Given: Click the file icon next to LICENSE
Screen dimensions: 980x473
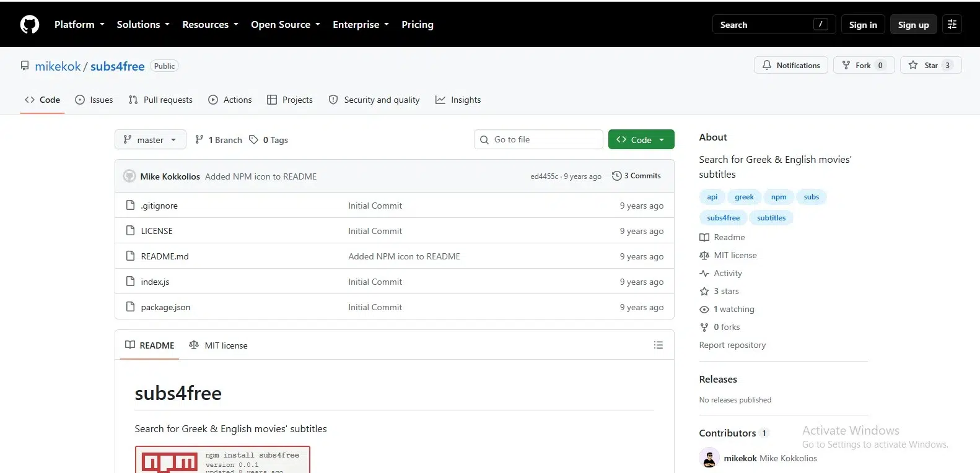Looking at the screenshot, I should click(x=130, y=230).
